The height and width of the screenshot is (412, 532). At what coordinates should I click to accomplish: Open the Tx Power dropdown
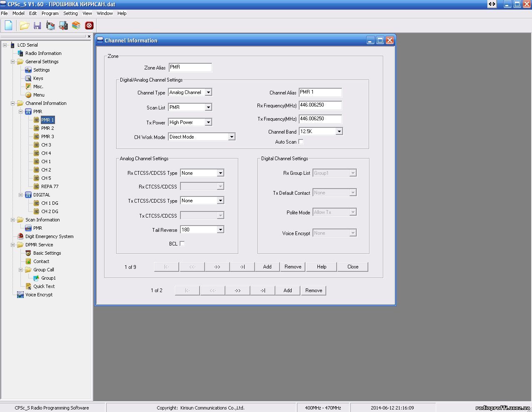pyautogui.click(x=209, y=122)
